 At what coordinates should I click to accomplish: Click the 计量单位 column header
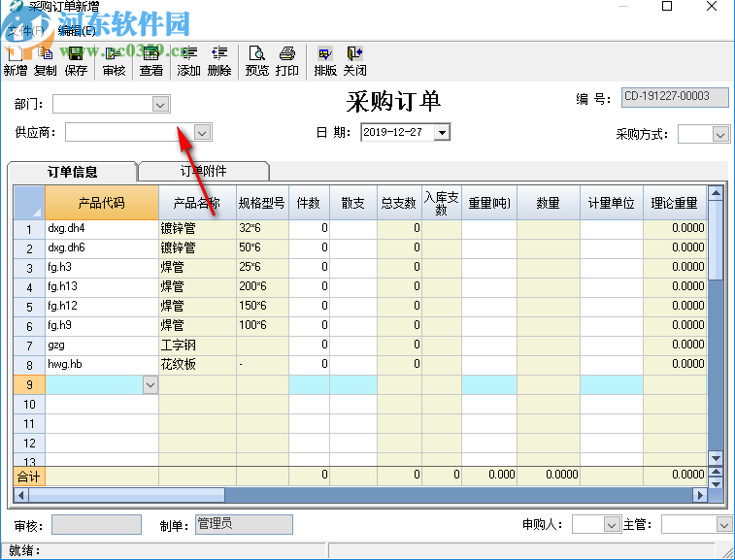tap(612, 203)
